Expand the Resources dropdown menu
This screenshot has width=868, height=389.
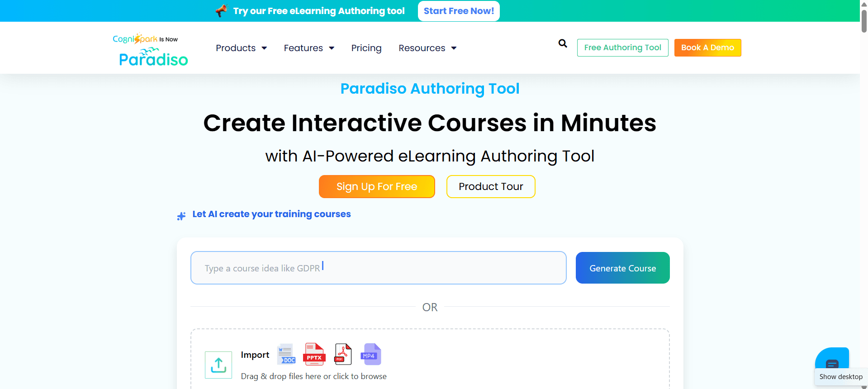point(427,48)
